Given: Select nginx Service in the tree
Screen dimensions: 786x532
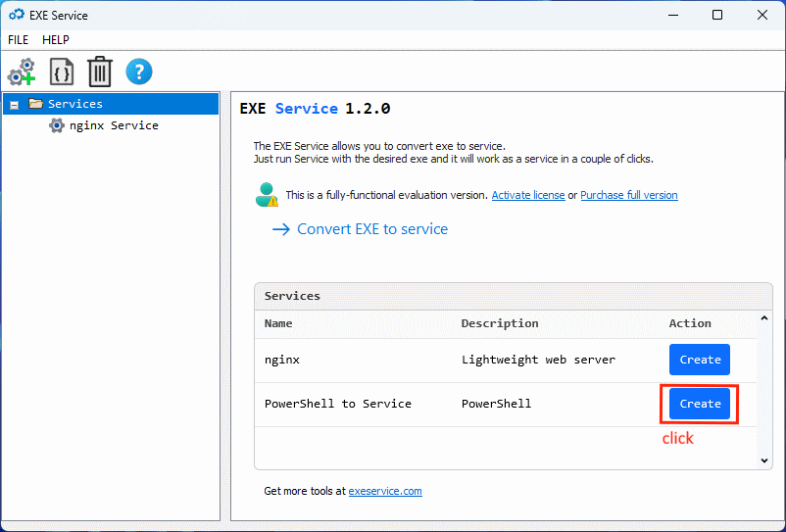Looking at the screenshot, I should coord(114,125).
